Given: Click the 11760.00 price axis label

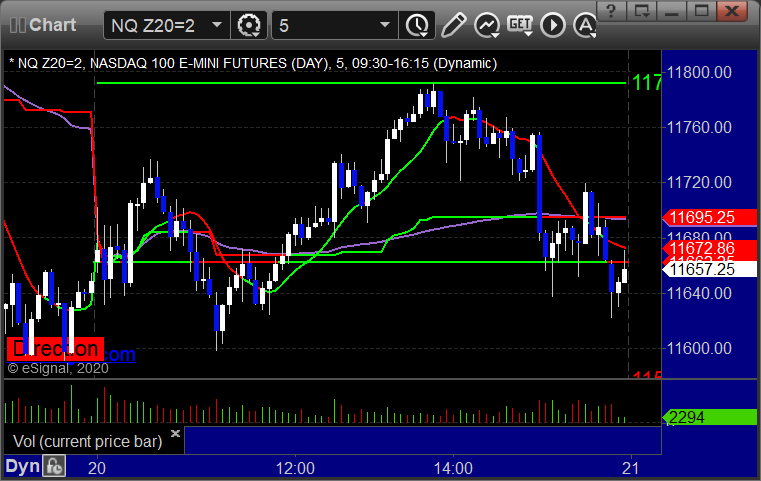Looking at the screenshot, I should [699, 127].
